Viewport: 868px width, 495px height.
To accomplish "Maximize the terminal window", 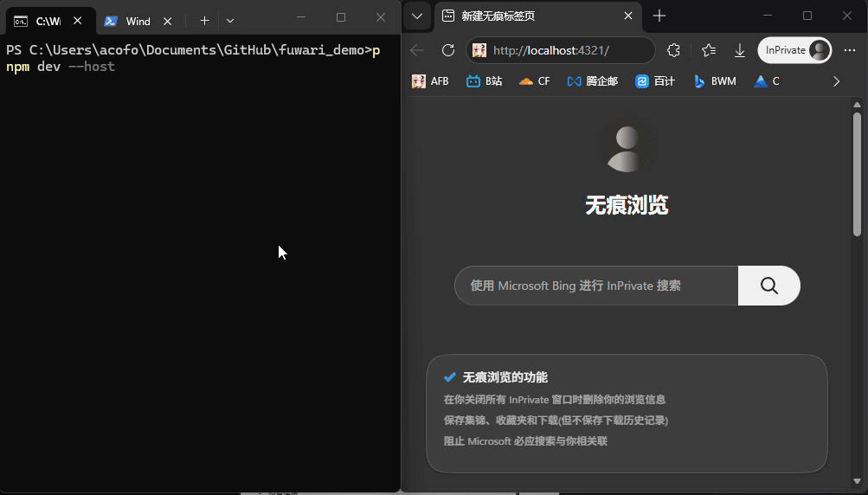I will [341, 17].
